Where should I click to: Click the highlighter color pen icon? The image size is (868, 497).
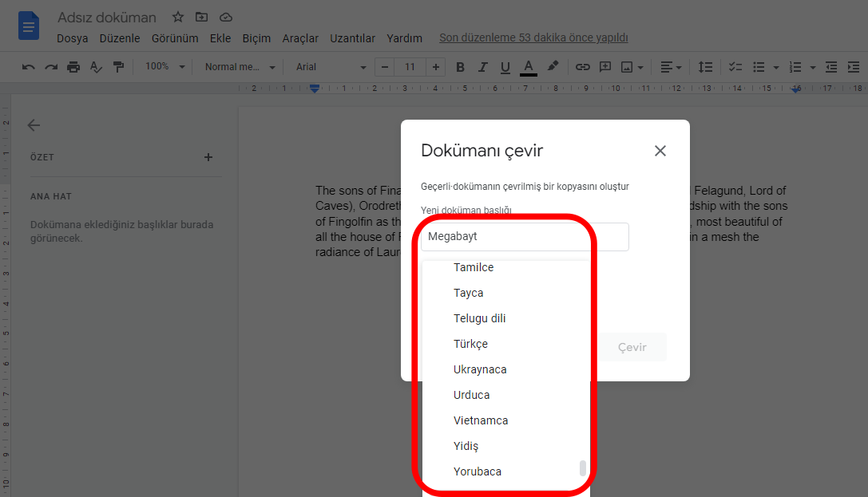tap(553, 67)
